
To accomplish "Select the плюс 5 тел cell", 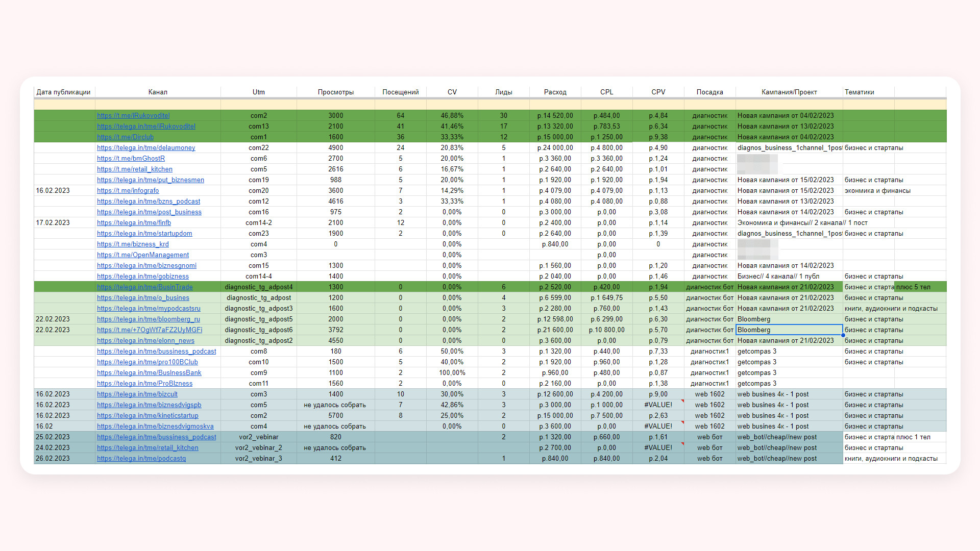I will [913, 287].
